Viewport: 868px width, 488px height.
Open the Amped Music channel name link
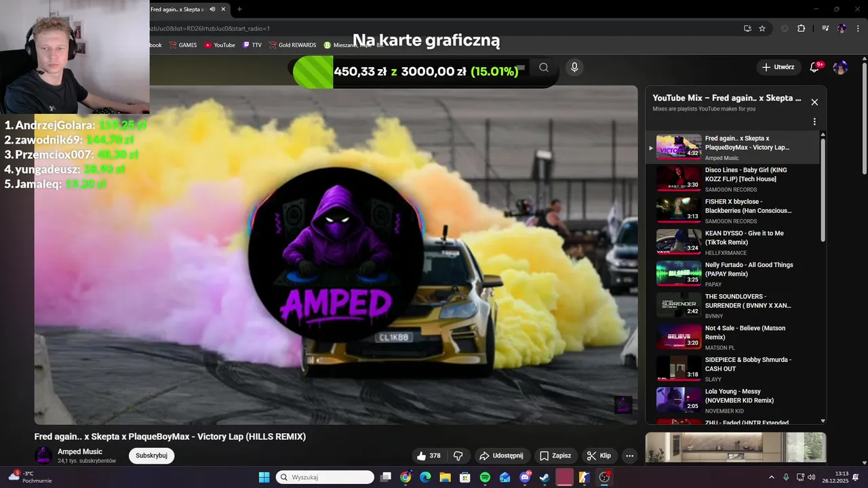pos(80,451)
